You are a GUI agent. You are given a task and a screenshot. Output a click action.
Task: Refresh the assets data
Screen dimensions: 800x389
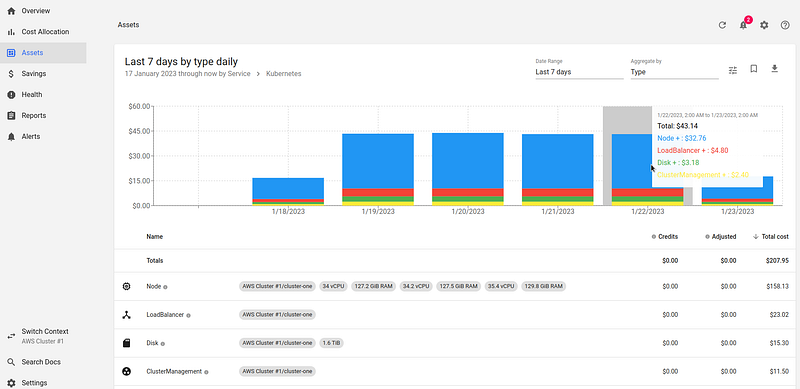(722, 25)
